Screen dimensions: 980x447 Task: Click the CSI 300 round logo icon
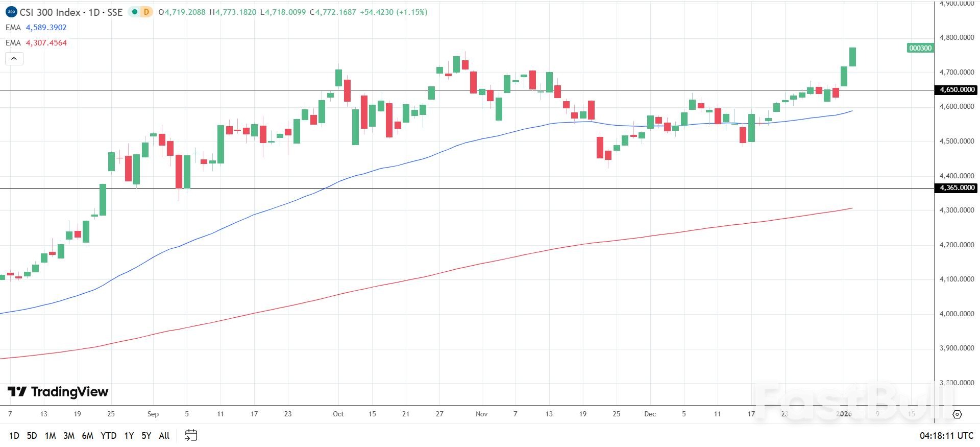[x=11, y=12]
